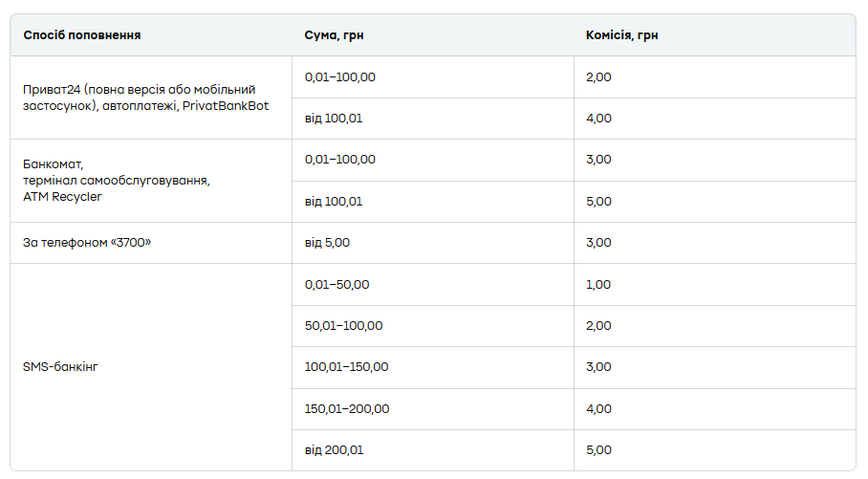Image resolution: width=868 pixels, height=479 pixels.
Task: Click the "За телефоном «3700»" cell
Action: coord(88,243)
